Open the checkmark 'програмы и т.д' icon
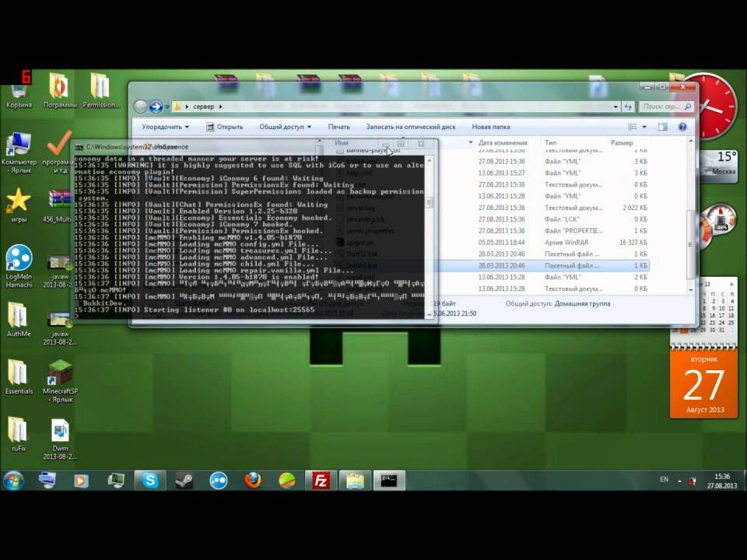This screenshot has height=560, width=747. point(59,152)
